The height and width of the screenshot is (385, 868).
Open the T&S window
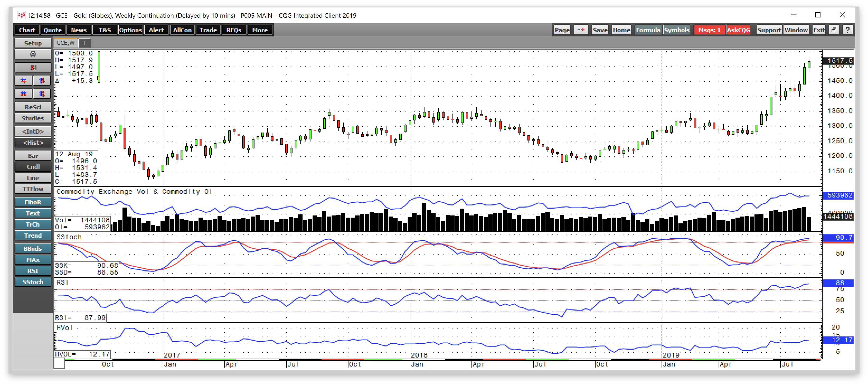click(105, 30)
